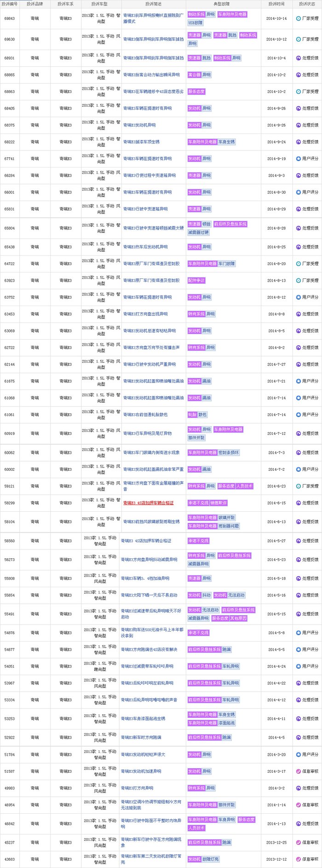Open the red link 奇瑞E3 4S店扣押车辆合格证

point(148,503)
